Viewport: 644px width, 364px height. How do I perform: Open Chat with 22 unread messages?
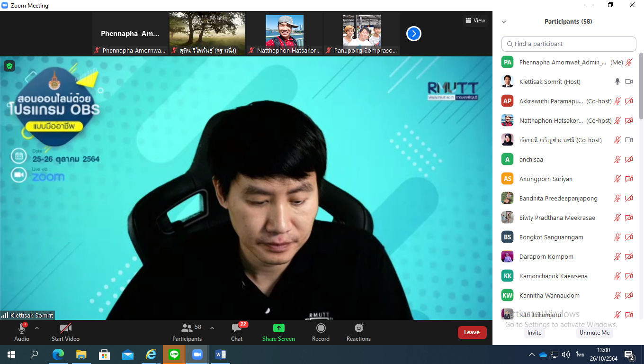237,332
